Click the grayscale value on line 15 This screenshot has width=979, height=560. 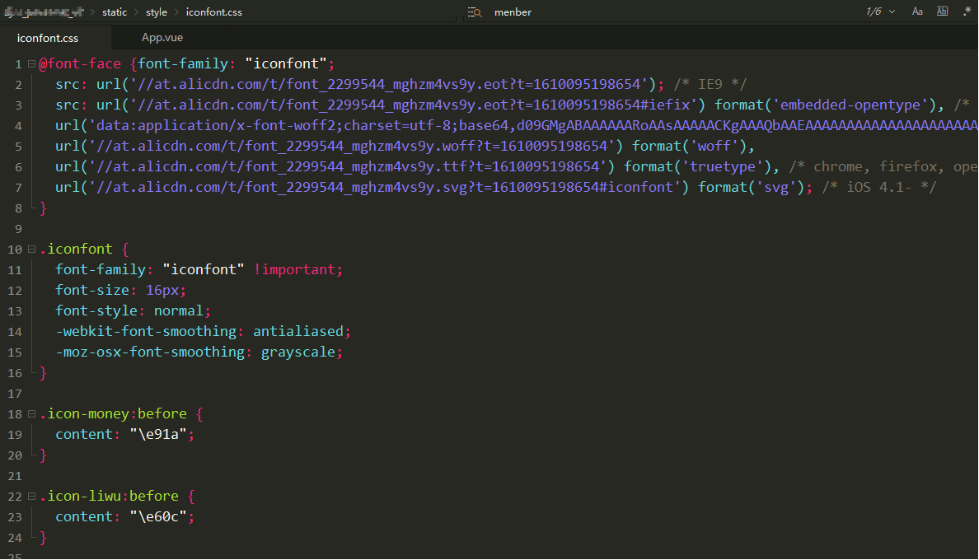298,352
